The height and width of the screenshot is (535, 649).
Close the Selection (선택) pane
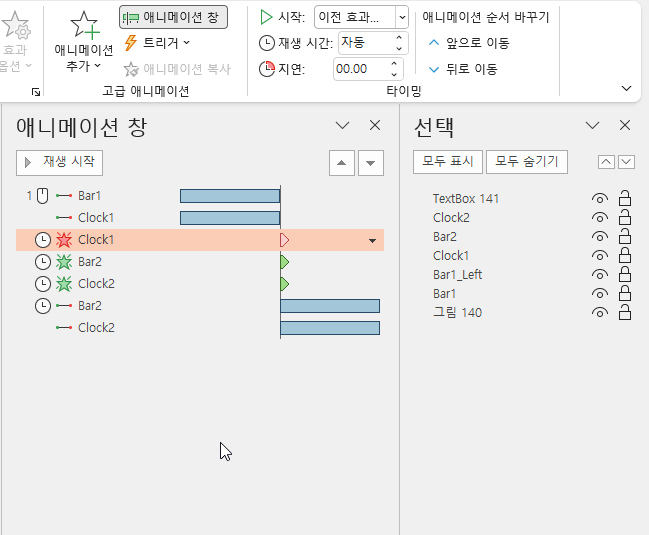[x=625, y=125]
